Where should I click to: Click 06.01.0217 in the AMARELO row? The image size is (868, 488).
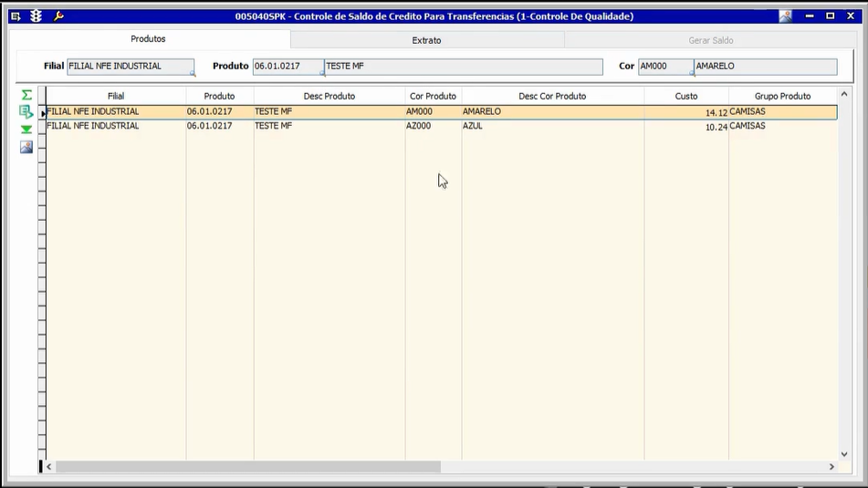click(x=220, y=112)
